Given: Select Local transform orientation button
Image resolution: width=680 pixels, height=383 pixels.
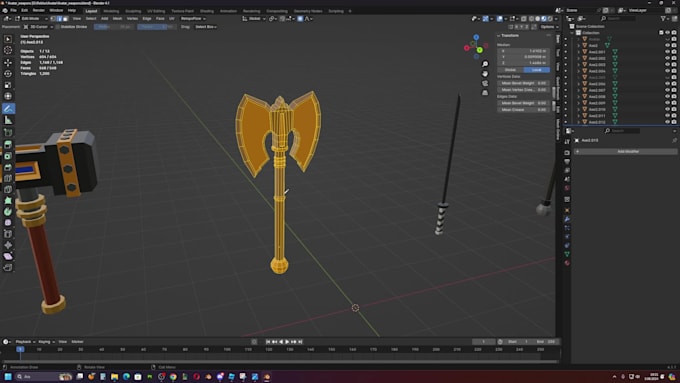Looking at the screenshot, I should click(536, 70).
